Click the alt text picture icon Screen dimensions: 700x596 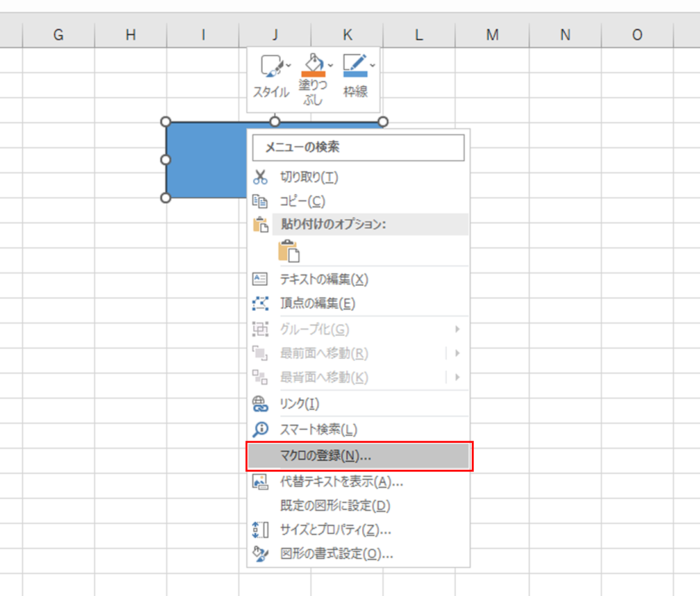click(260, 482)
